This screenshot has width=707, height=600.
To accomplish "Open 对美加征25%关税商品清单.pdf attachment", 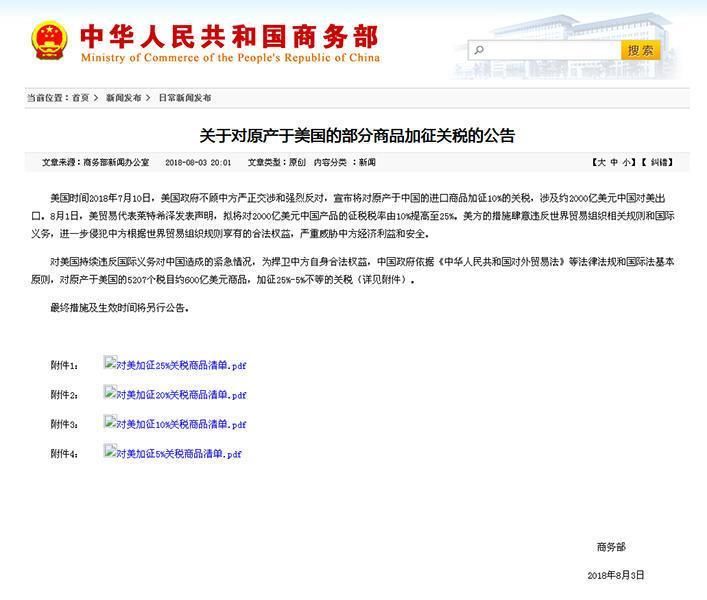I will 181,365.
